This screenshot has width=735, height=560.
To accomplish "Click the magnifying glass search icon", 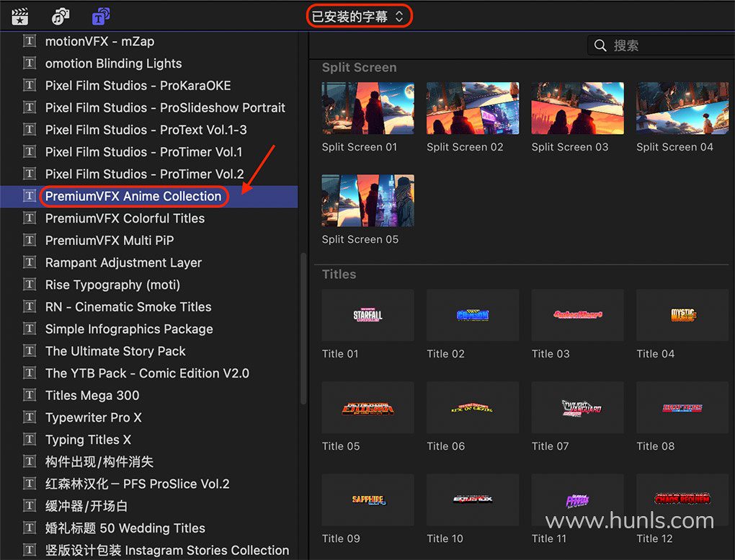I will tap(600, 45).
